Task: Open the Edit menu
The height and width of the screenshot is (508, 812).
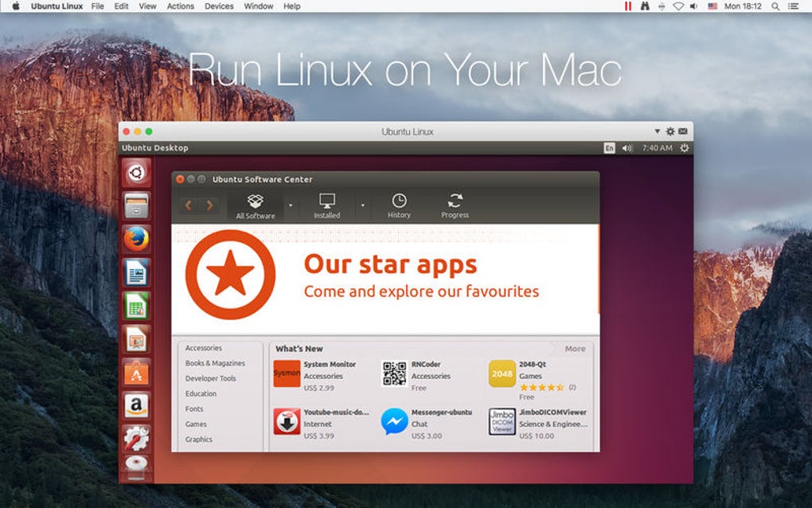Action: click(x=121, y=6)
